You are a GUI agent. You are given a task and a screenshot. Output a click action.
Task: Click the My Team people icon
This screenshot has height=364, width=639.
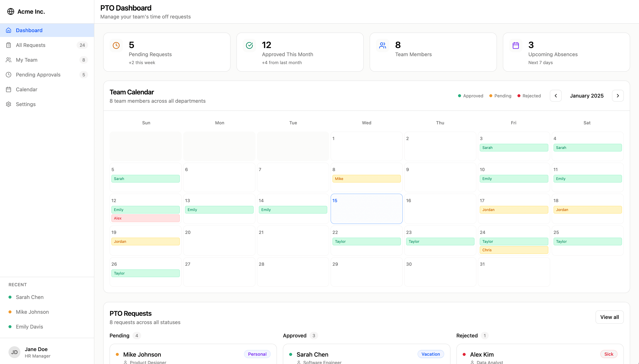[x=9, y=60]
